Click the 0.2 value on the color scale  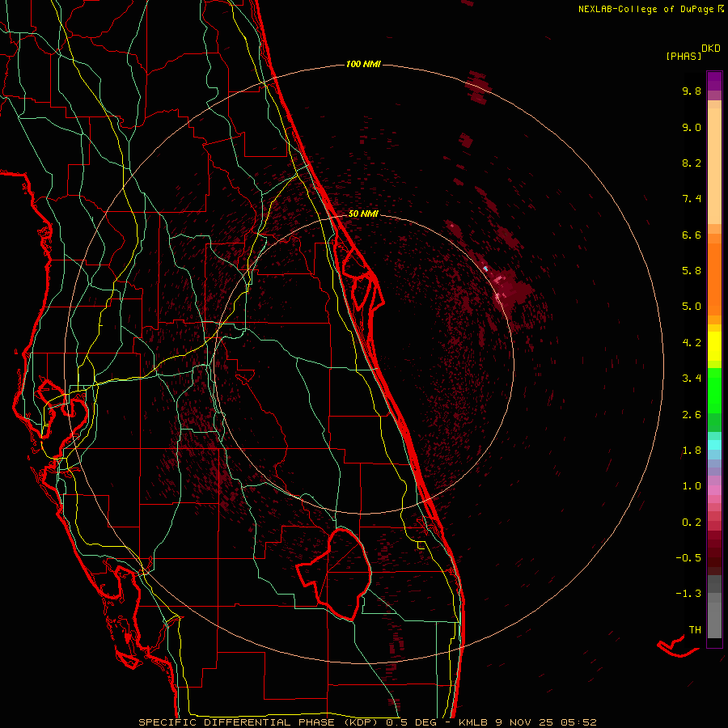[692, 523]
